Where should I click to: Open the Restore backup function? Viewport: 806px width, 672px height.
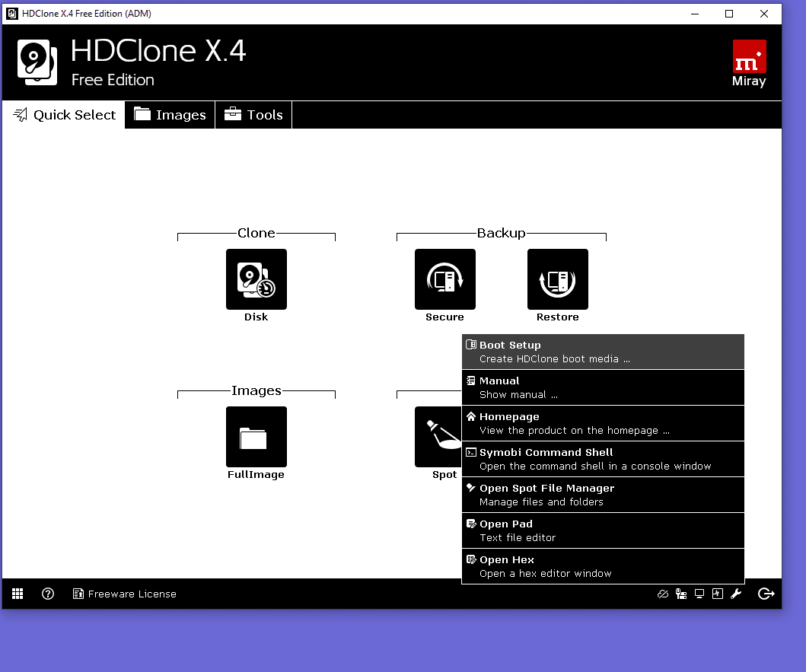558,279
